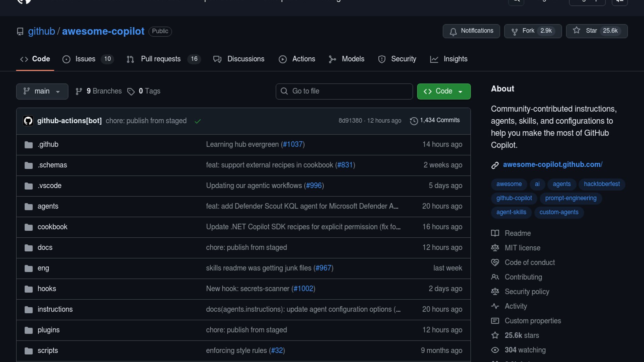This screenshot has height=362, width=644.
Task: Click the github-actions[bot] avatar icon
Action: point(28,121)
